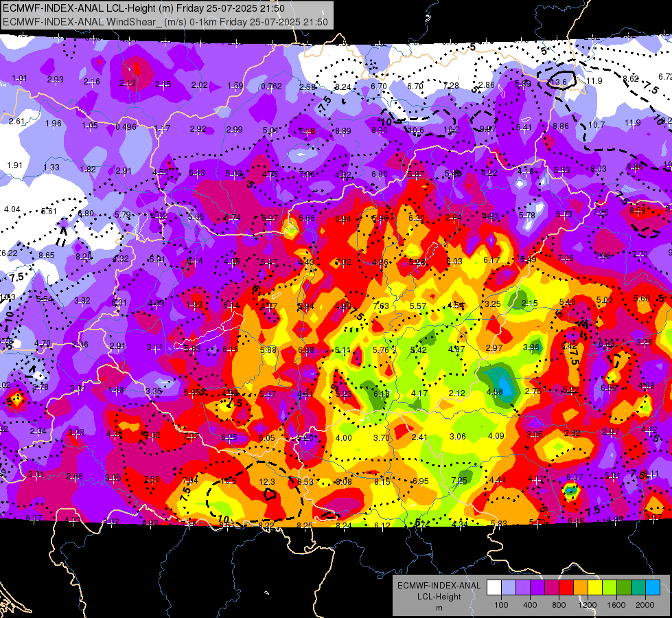672x618 pixels.
Task: Click the wind shear value 3.06
Action: pos(458,436)
